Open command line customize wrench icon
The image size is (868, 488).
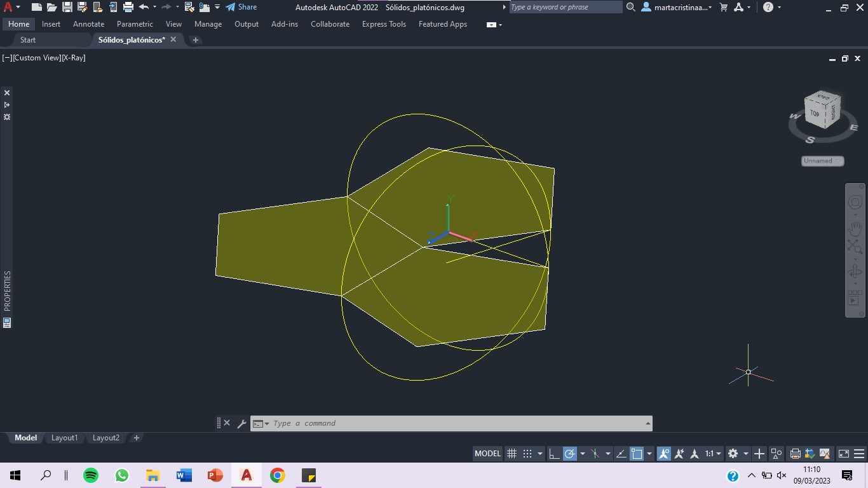click(x=241, y=423)
